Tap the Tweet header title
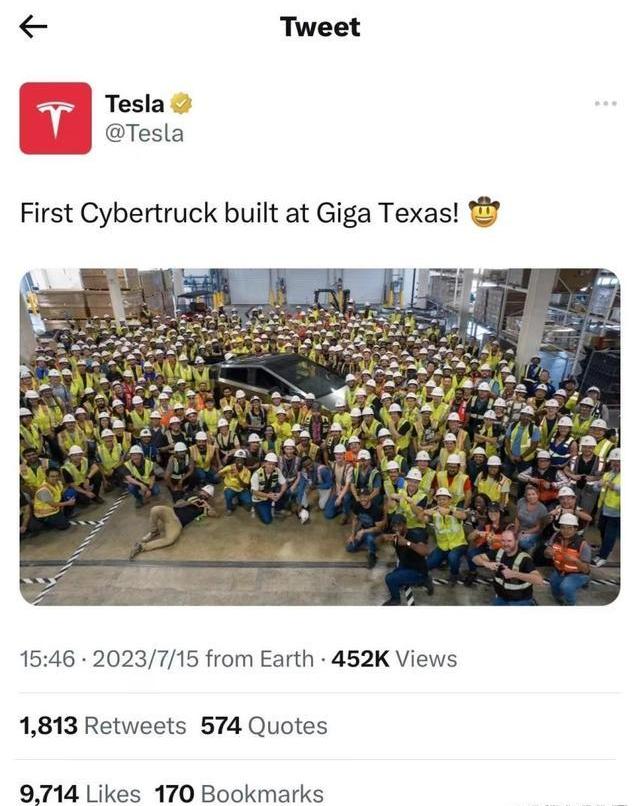The image size is (640, 806). tap(320, 27)
